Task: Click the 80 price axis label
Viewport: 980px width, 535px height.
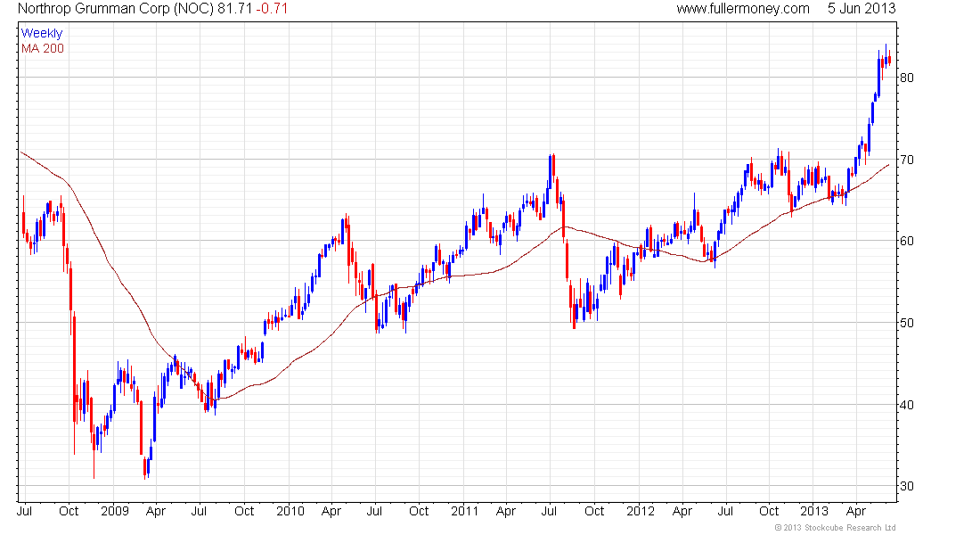Action: [907, 78]
